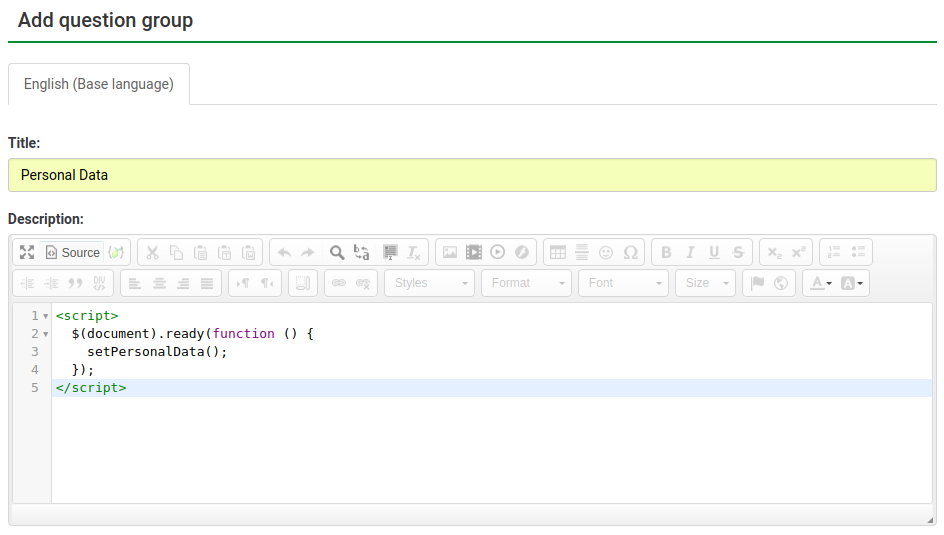Image resolution: width=944 pixels, height=535 pixels.
Task: Open the Font dropdown
Action: 624,283
